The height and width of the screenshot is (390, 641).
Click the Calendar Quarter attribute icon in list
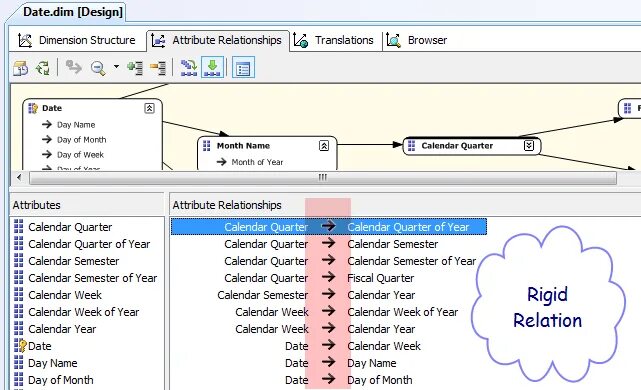(19, 226)
